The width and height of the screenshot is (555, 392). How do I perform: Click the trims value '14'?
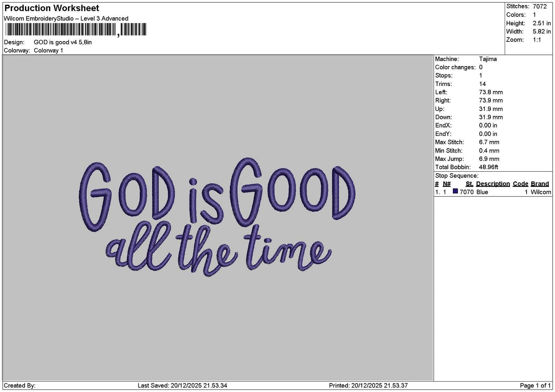482,84
